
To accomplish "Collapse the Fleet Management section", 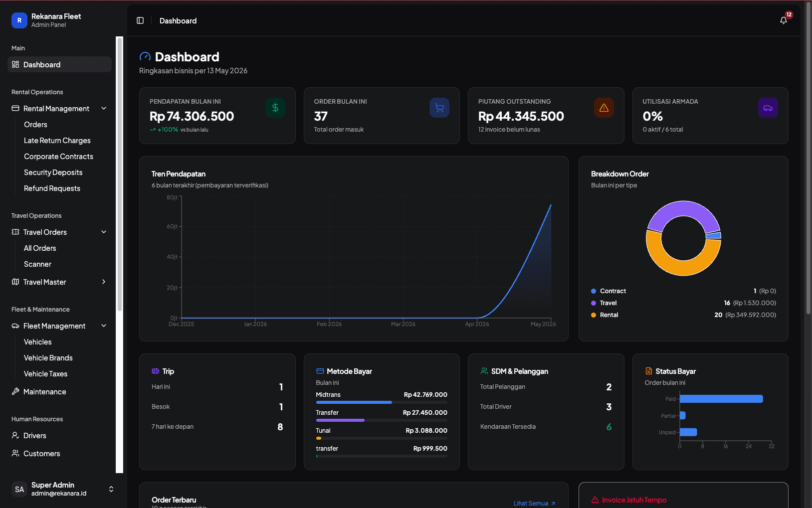I will [104, 326].
